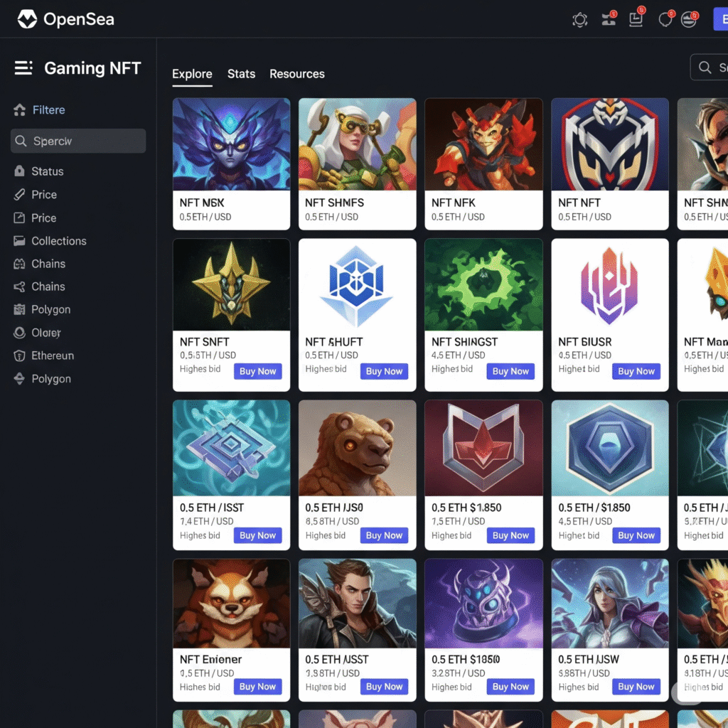Click Buy Now on NFT SHINGST card
Viewport: 728px width, 728px height.
[510, 371]
